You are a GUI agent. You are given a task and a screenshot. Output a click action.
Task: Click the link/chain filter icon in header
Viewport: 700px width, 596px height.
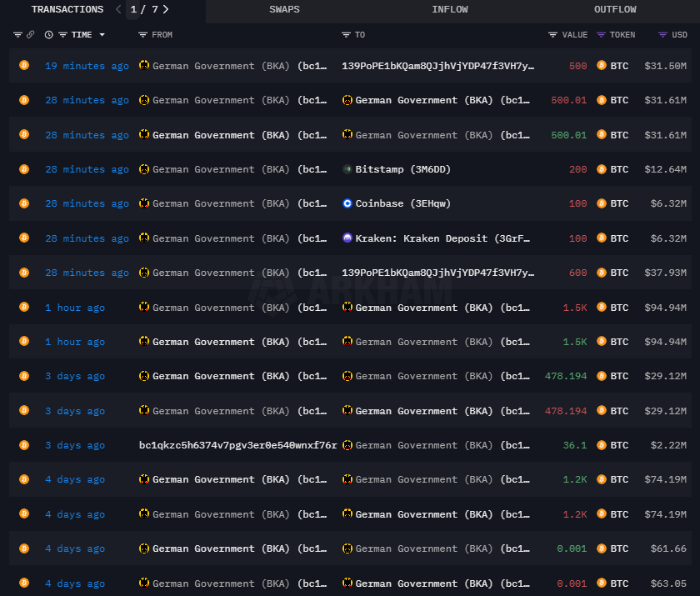pyautogui.click(x=31, y=35)
